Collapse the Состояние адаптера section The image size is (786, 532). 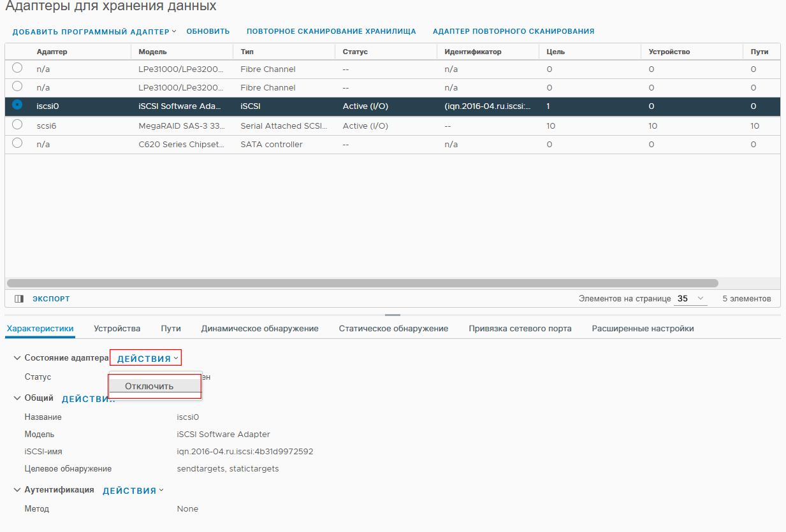[x=17, y=358]
